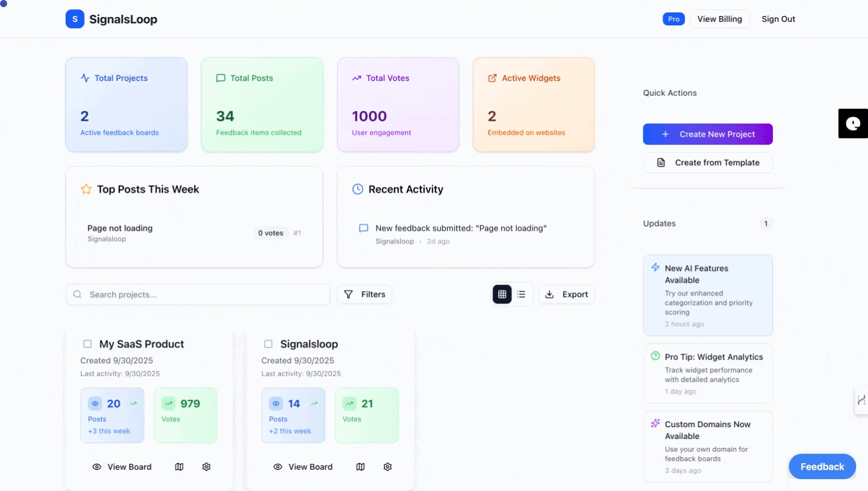Open the Filters dropdown
The width and height of the screenshot is (868, 491).
(364, 294)
